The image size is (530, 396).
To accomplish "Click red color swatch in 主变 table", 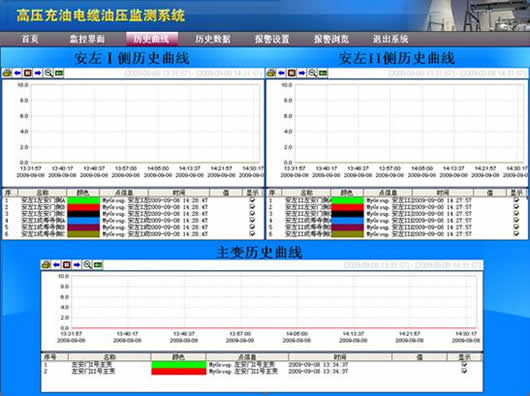I will pyautogui.click(x=178, y=371).
